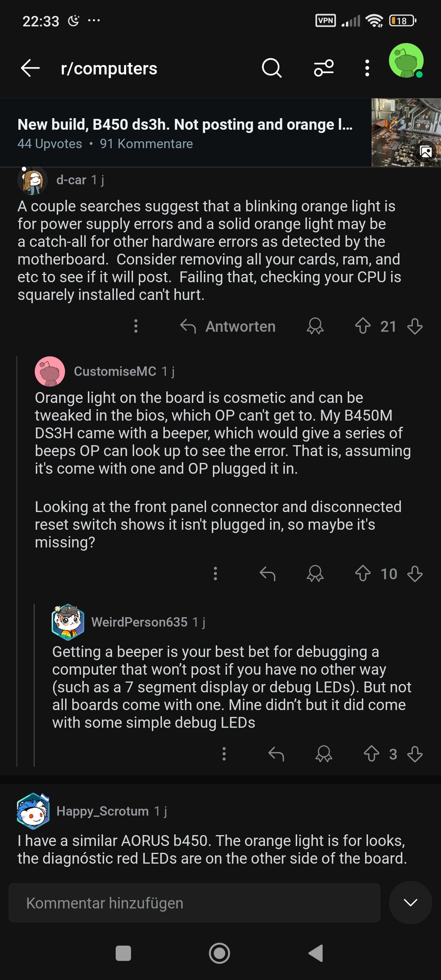Tap the chevron-down jump button

[410, 902]
